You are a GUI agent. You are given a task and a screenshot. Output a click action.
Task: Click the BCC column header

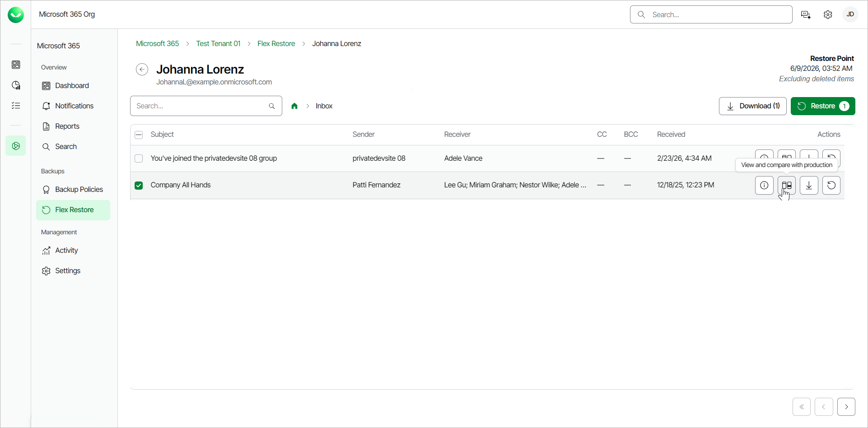click(631, 135)
